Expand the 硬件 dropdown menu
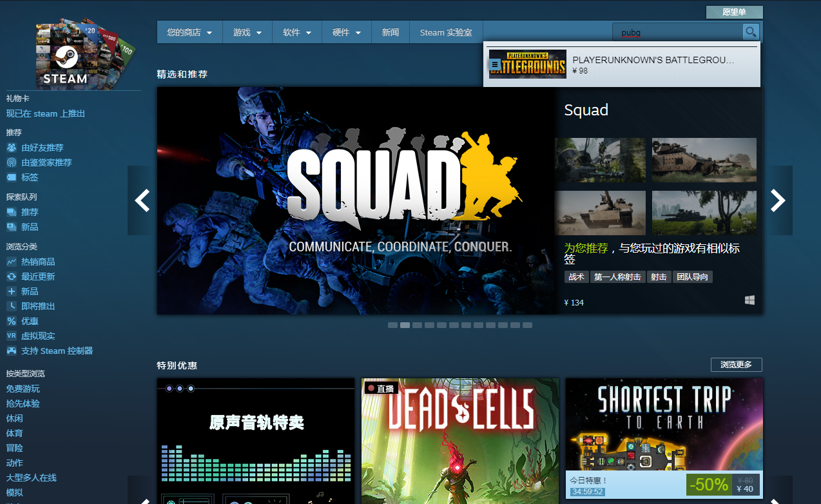 click(x=347, y=32)
